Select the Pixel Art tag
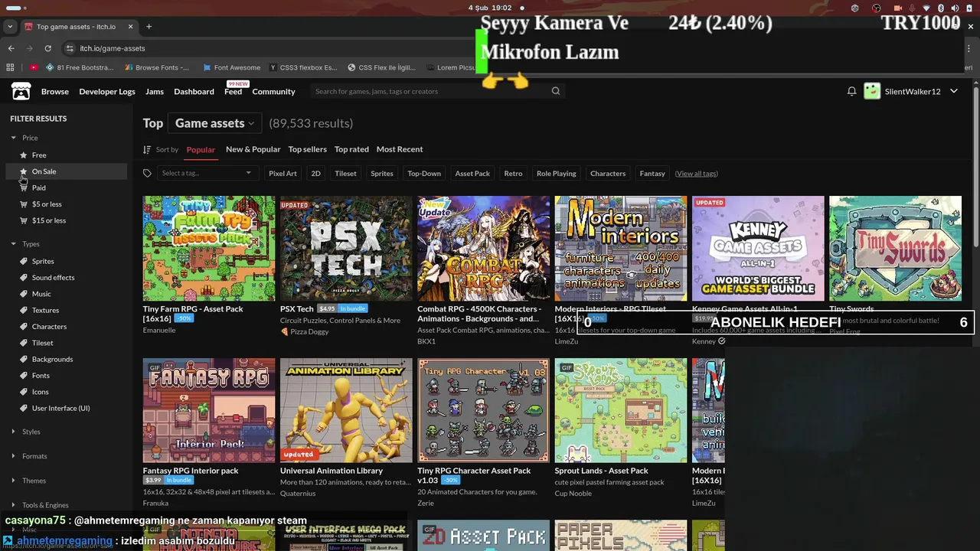The width and height of the screenshot is (980, 551). (283, 174)
